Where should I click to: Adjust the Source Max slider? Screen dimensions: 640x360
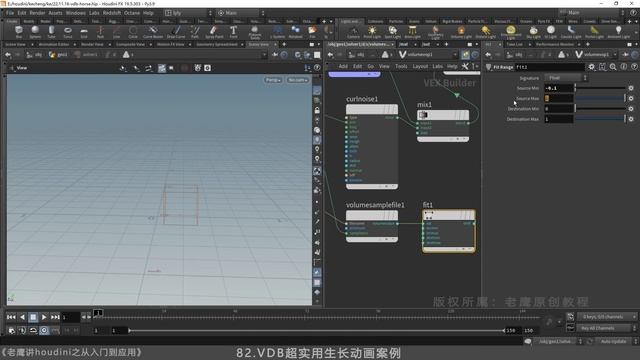coord(600,98)
